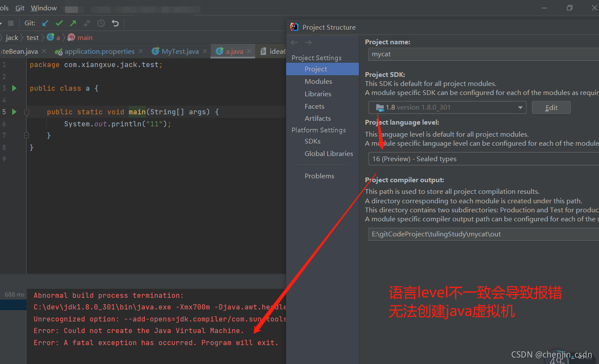
Task: Click the 'Unrecognized option' error line
Action: pyautogui.click(x=160, y=319)
